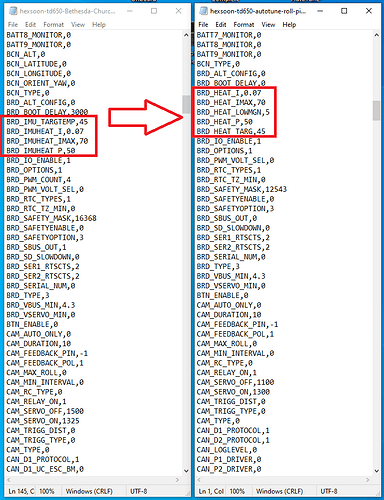Maximize the left Notepad window
The height and width of the screenshot is (500, 384).
[x=154, y=11]
